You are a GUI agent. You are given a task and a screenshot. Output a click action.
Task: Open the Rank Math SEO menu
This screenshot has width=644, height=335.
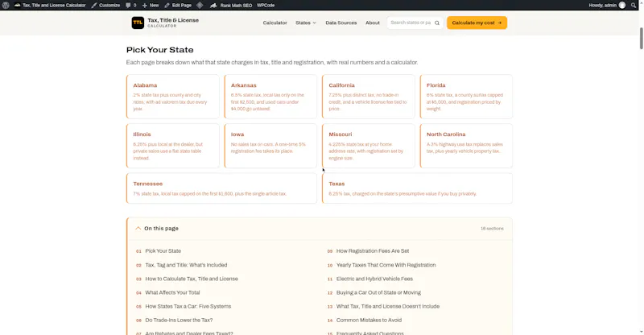click(231, 6)
